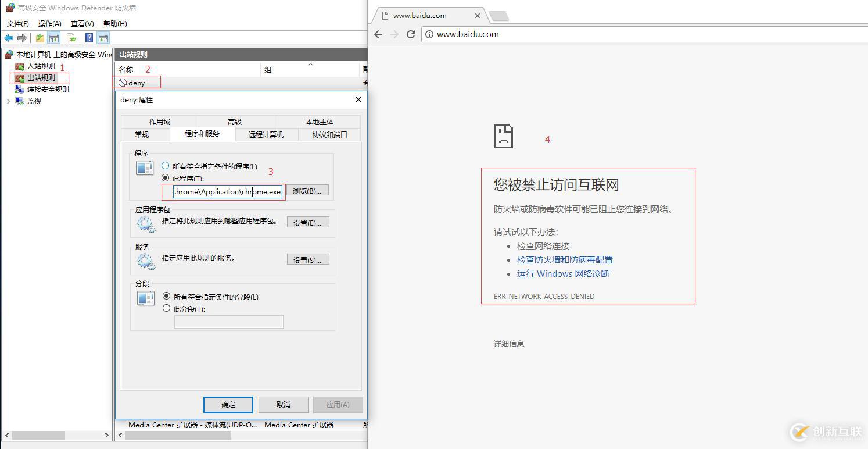The image size is (868, 449).
Task: Select the 此程序 radio option
Action: [x=167, y=179]
